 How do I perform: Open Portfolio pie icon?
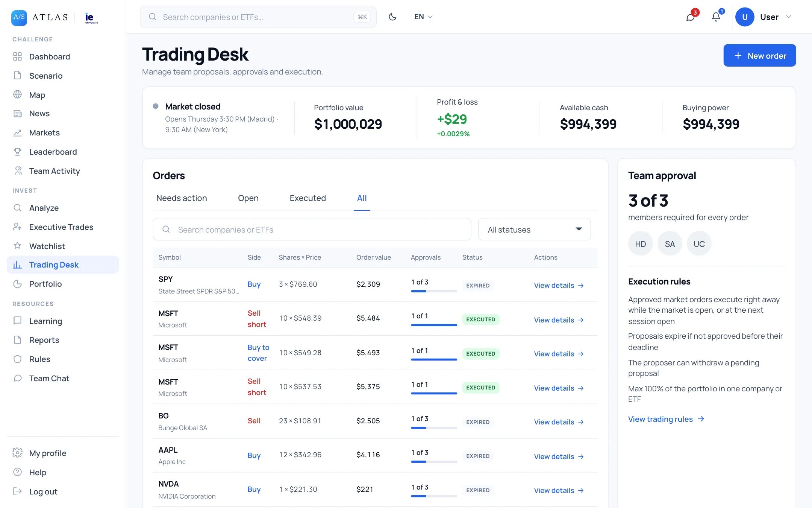coord(17,284)
